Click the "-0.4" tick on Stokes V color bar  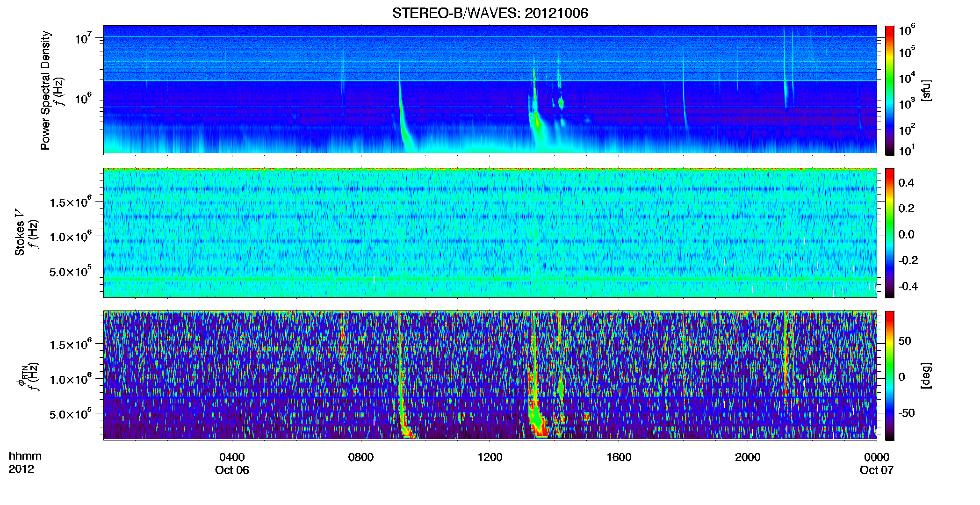908,287
